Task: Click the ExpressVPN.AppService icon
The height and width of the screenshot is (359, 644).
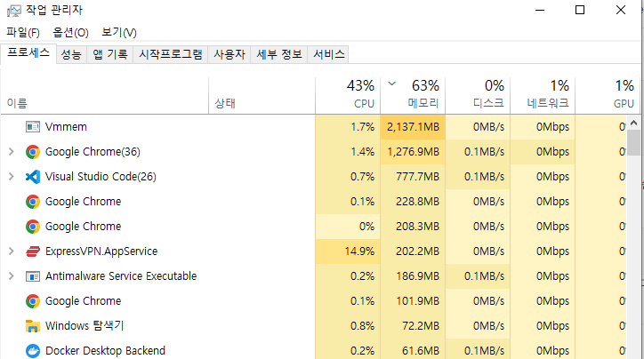Action: pos(33,251)
